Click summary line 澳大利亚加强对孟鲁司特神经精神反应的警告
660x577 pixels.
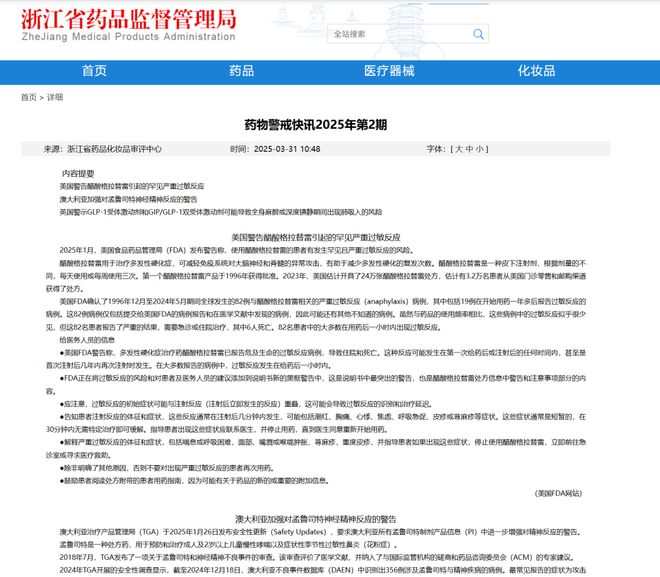128,199
